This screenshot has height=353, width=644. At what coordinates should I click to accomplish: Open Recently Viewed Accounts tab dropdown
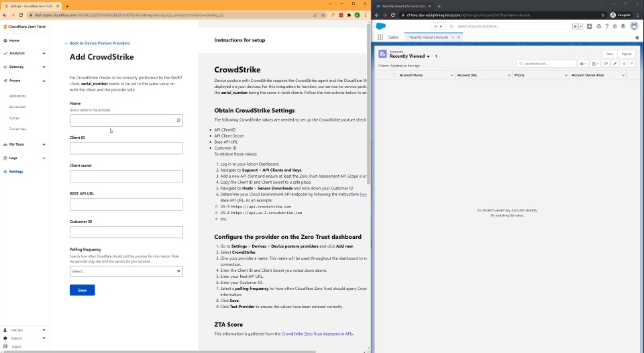[x=453, y=38]
